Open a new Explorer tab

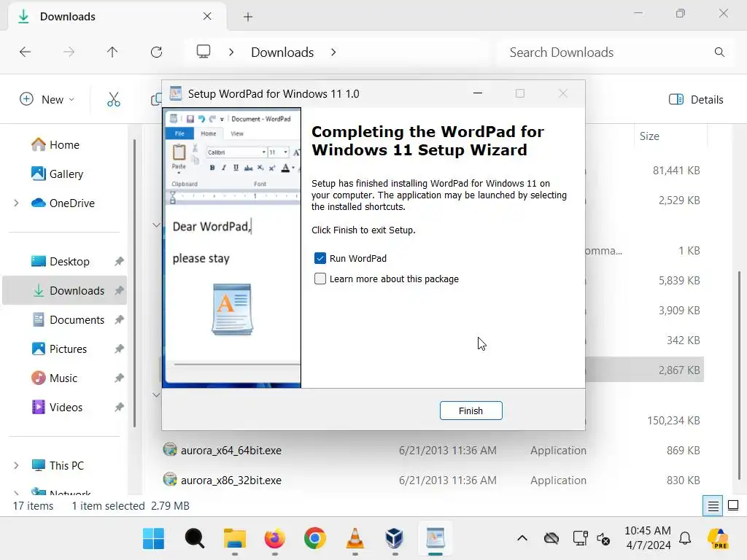click(248, 17)
